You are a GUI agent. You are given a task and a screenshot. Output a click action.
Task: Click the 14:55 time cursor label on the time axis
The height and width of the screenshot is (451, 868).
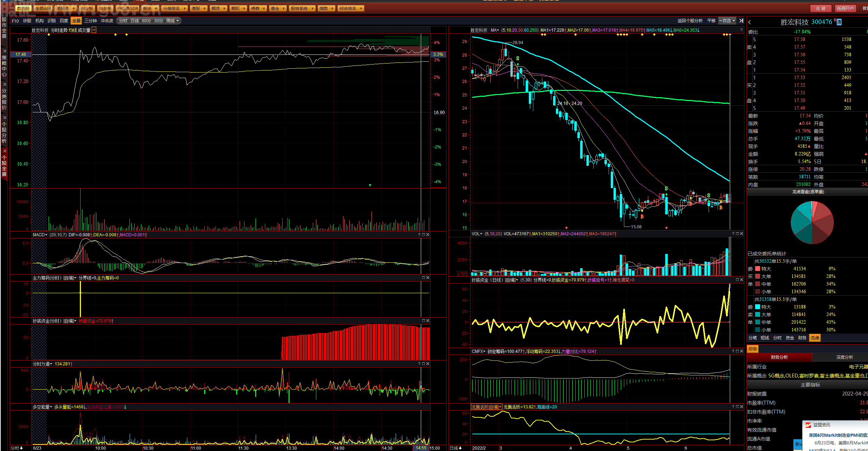[x=421, y=448]
